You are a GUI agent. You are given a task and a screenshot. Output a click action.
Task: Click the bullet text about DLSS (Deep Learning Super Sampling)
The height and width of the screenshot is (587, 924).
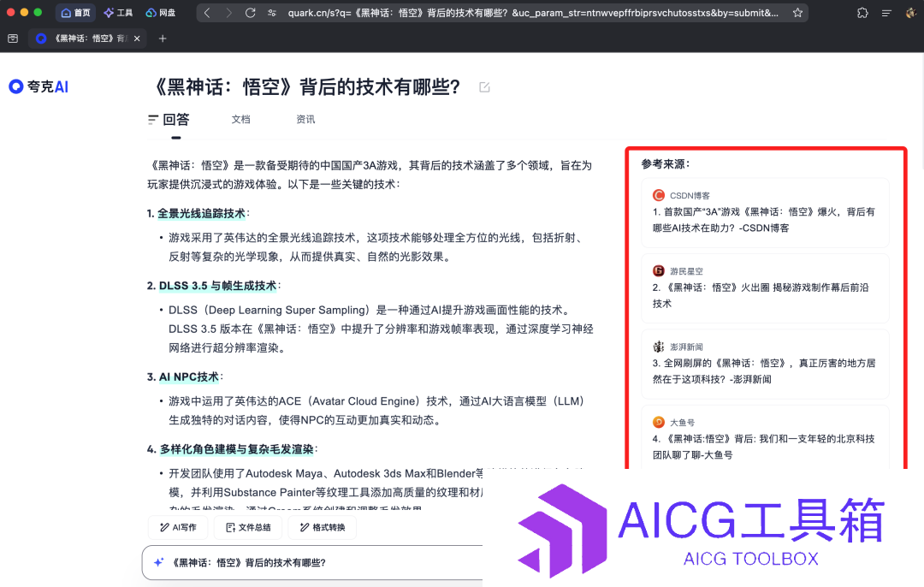(x=381, y=329)
